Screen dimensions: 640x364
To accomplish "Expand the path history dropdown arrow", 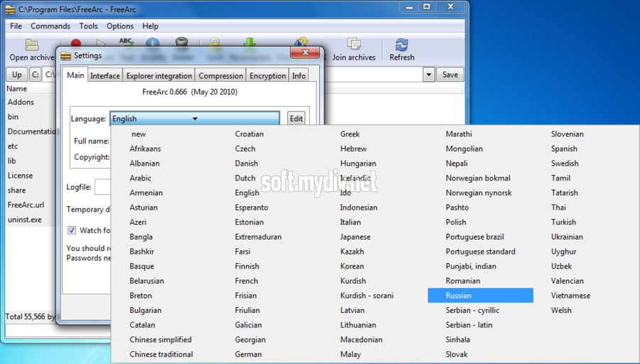I will point(429,75).
